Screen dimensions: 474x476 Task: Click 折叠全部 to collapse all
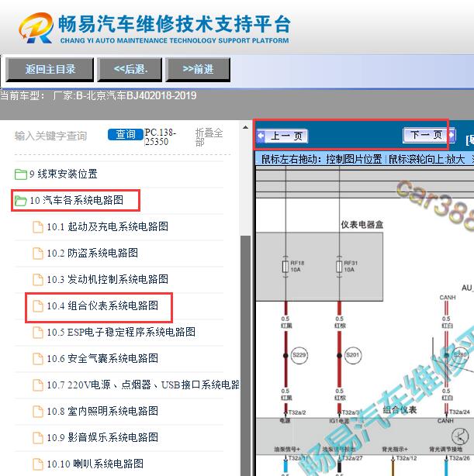209,137
